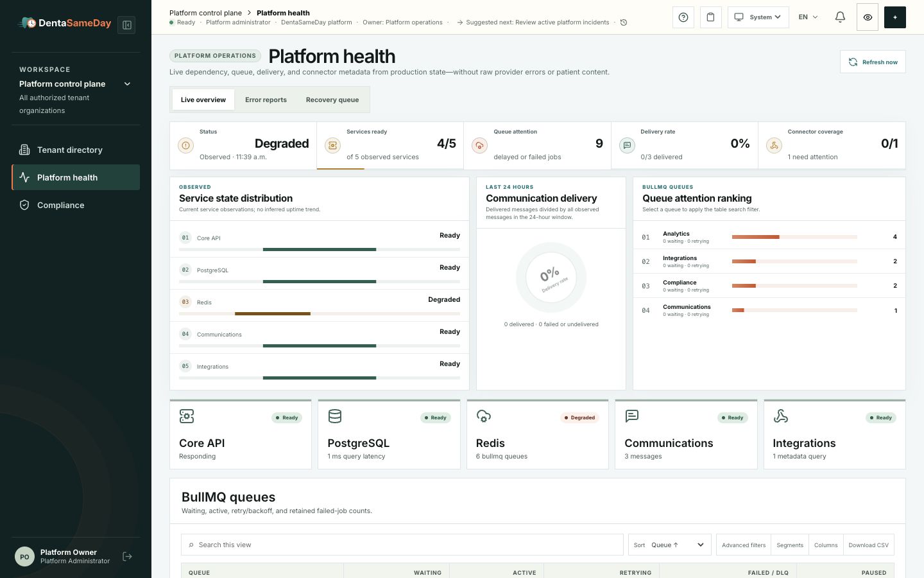Screen dimensions: 924x578
Task: Toggle the eye visibility button in header
Action: pos(868,17)
